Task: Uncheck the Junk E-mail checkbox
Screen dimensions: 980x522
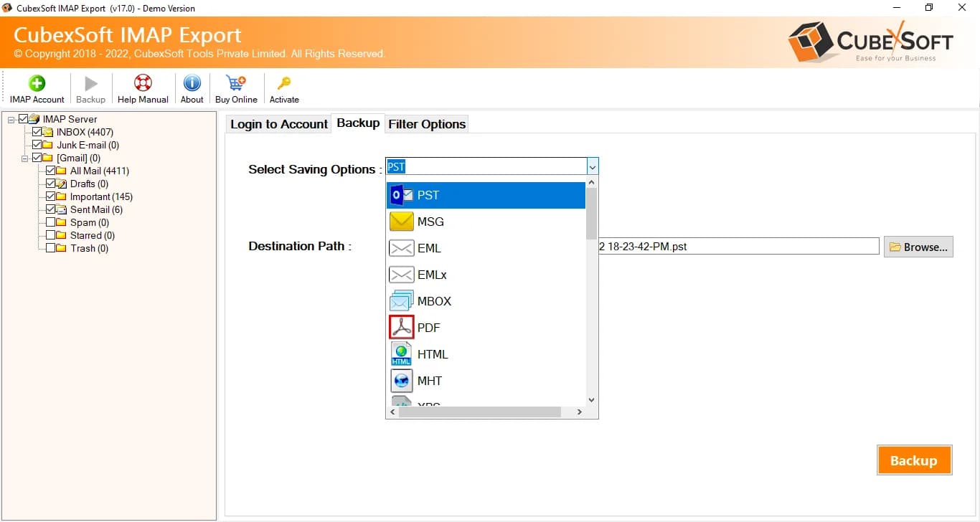Action: point(37,145)
